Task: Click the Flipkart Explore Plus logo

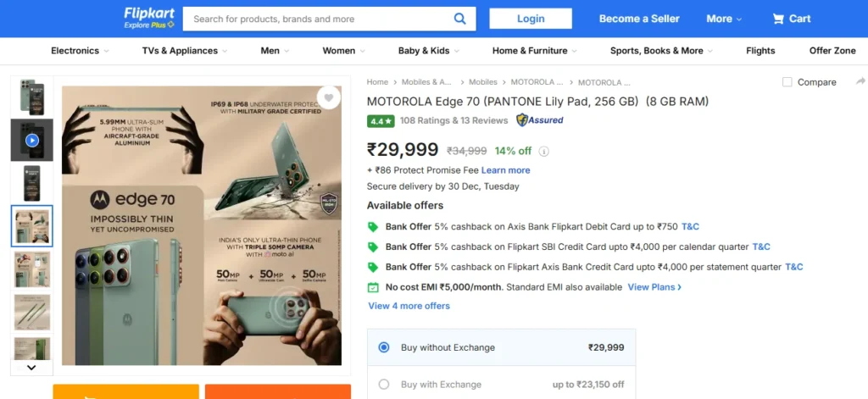Action: 149,18
